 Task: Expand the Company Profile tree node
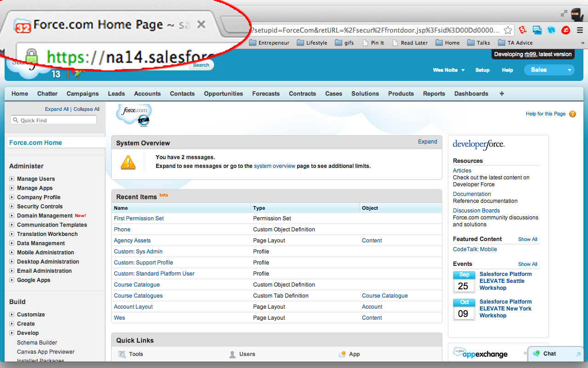pos(12,197)
